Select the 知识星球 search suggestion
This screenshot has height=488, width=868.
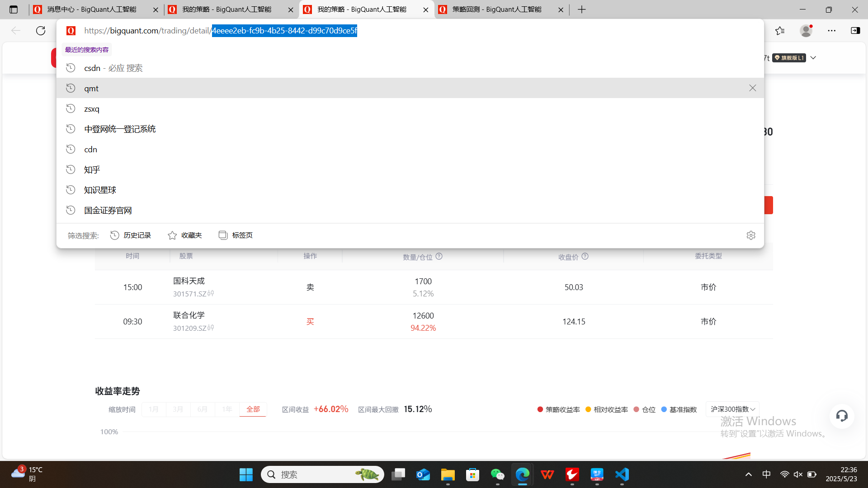point(100,190)
